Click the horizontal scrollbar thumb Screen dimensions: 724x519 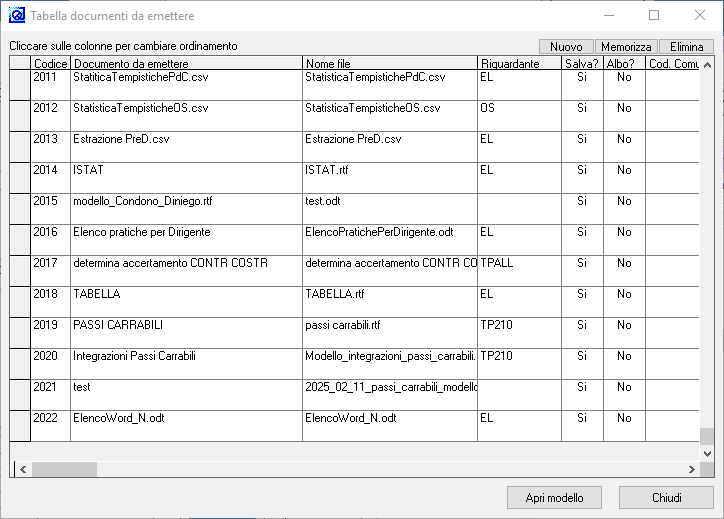pyautogui.click(x=64, y=469)
